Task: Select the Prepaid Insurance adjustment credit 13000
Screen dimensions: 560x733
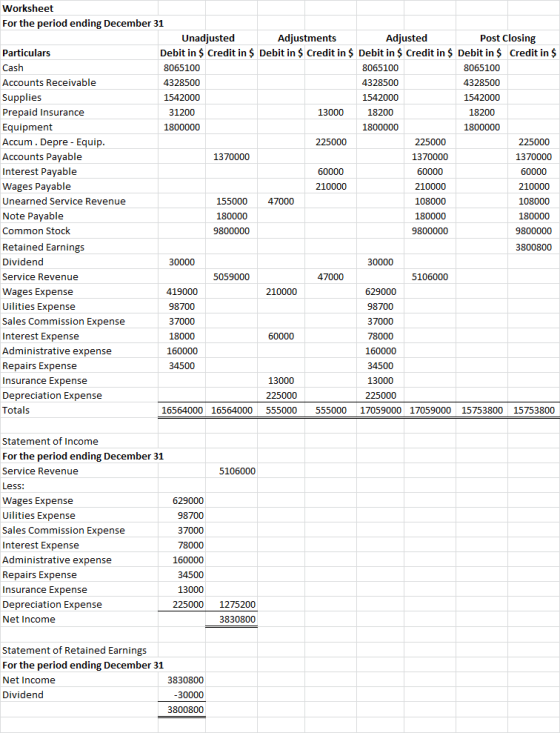Action: [330, 112]
